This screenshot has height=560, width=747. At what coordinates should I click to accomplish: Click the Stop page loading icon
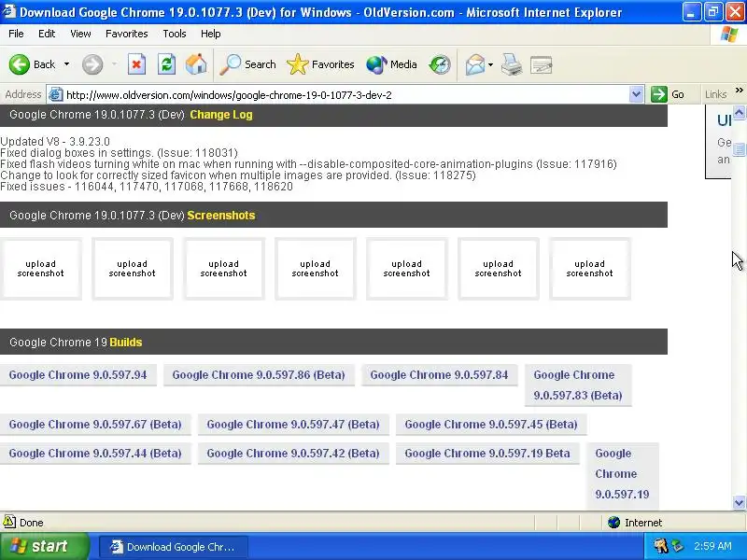click(136, 64)
